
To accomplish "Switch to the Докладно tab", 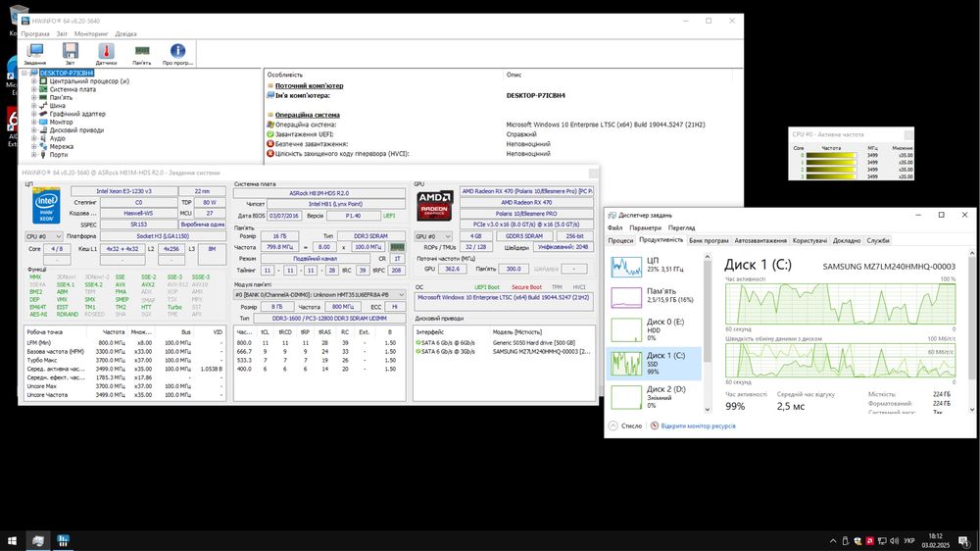I will pos(847,241).
